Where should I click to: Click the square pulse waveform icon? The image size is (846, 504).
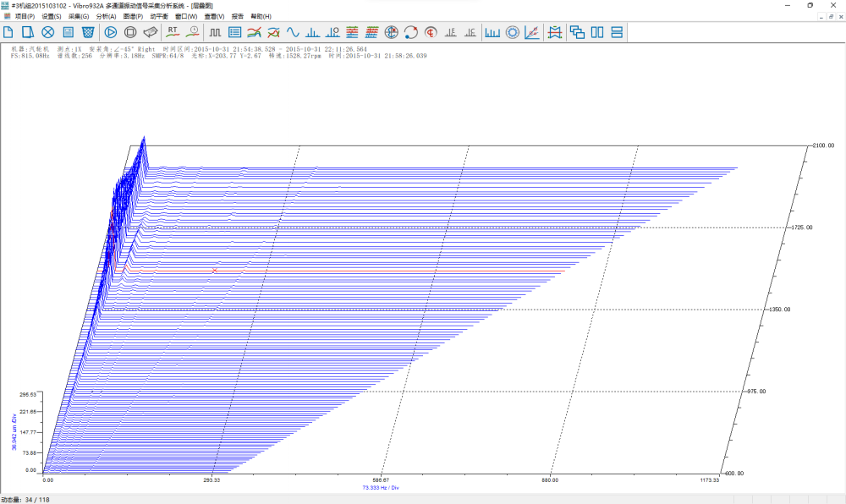tap(215, 32)
